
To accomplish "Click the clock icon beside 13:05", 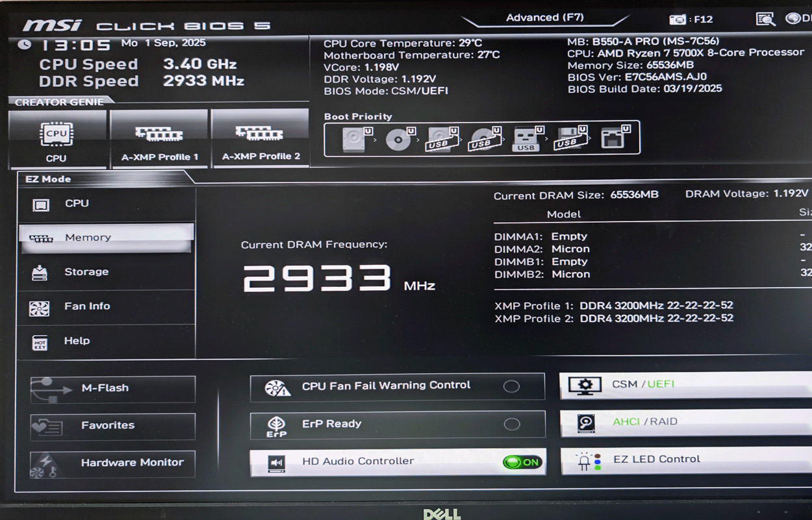I will (x=24, y=45).
